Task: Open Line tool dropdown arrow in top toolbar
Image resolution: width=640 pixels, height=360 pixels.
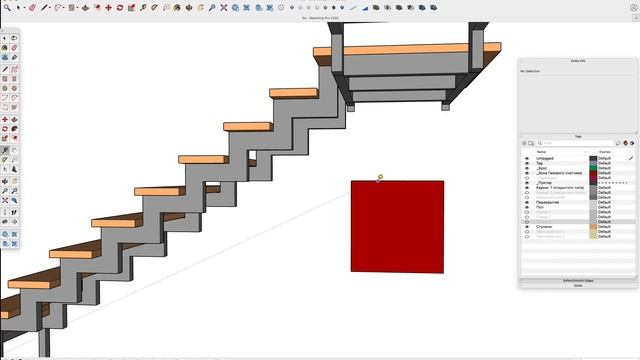Action: click(50, 8)
